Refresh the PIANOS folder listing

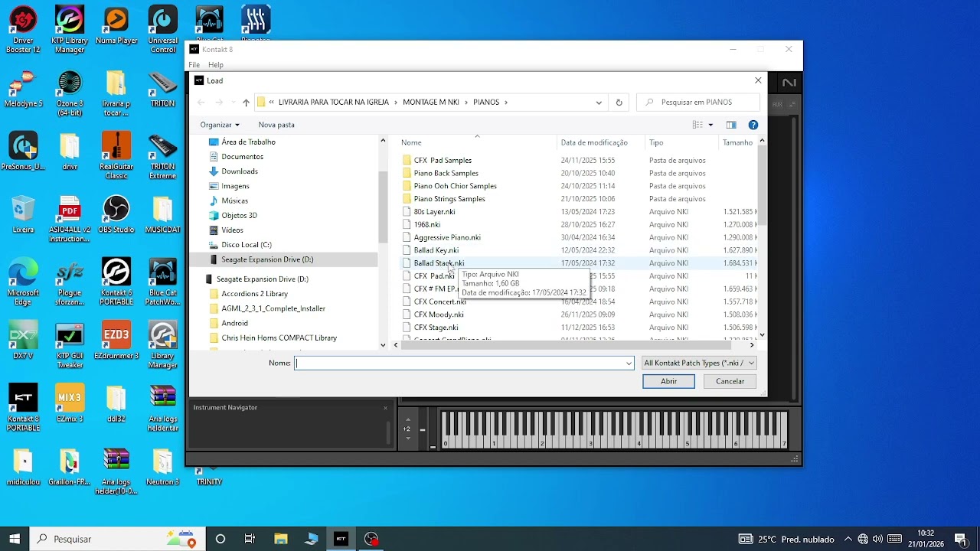click(x=619, y=102)
